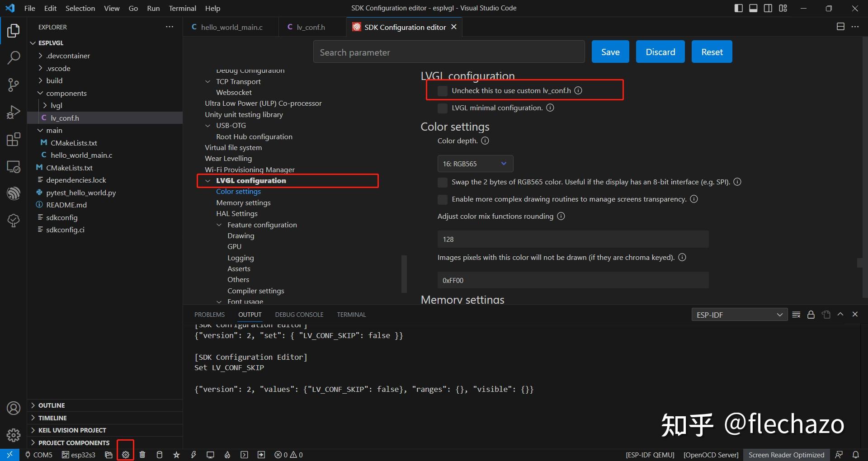Enable LVGL minimal configuration checkbox
Image resolution: width=868 pixels, height=461 pixels.
click(443, 108)
